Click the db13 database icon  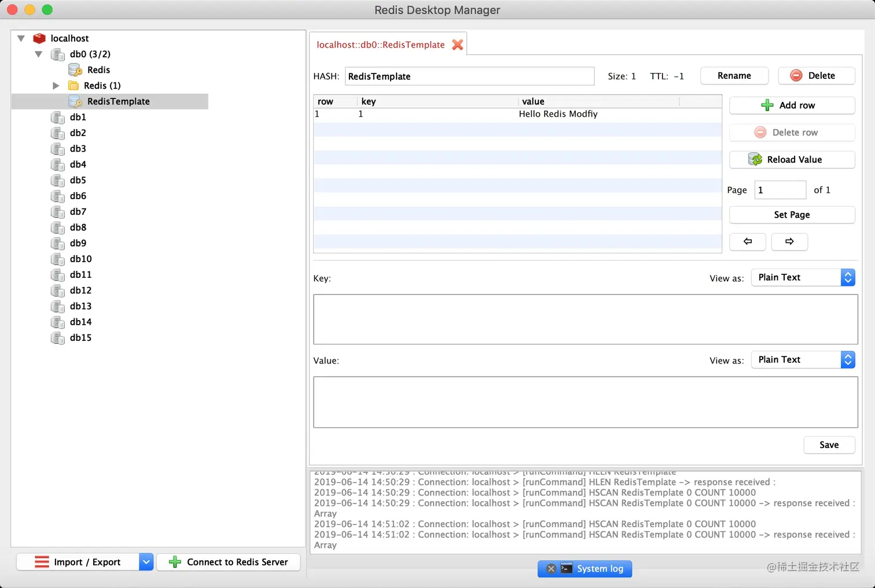[x=58, y=306]
